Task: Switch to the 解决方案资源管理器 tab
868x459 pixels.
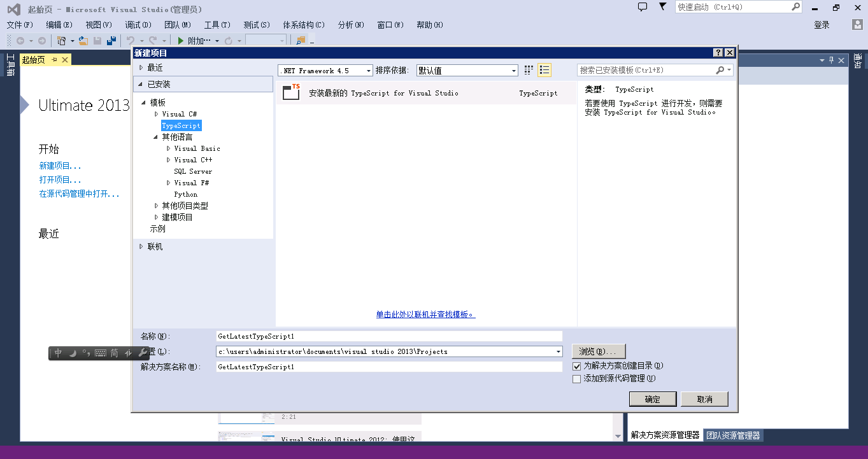Action: (x=665, y=435)
